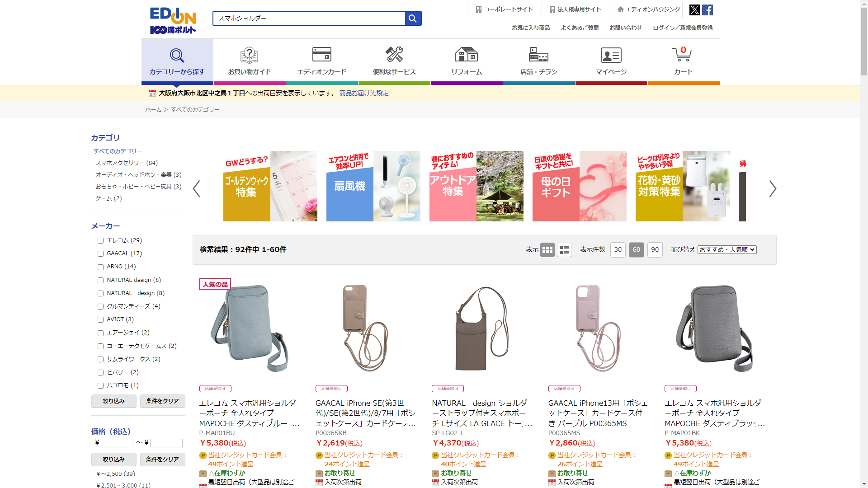Viewport: 868px width, 488px height.
Task: Set display count to 90 items
Action: [x=655, y=250]
